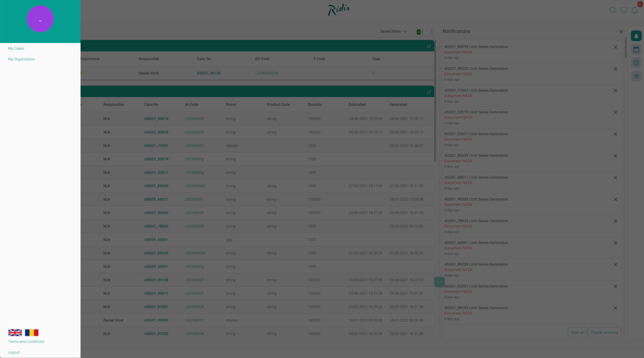Select the calendar icon on right sidebar
Image resolution: width=644 pixels, height=358 pixels.
coord(636,49)
